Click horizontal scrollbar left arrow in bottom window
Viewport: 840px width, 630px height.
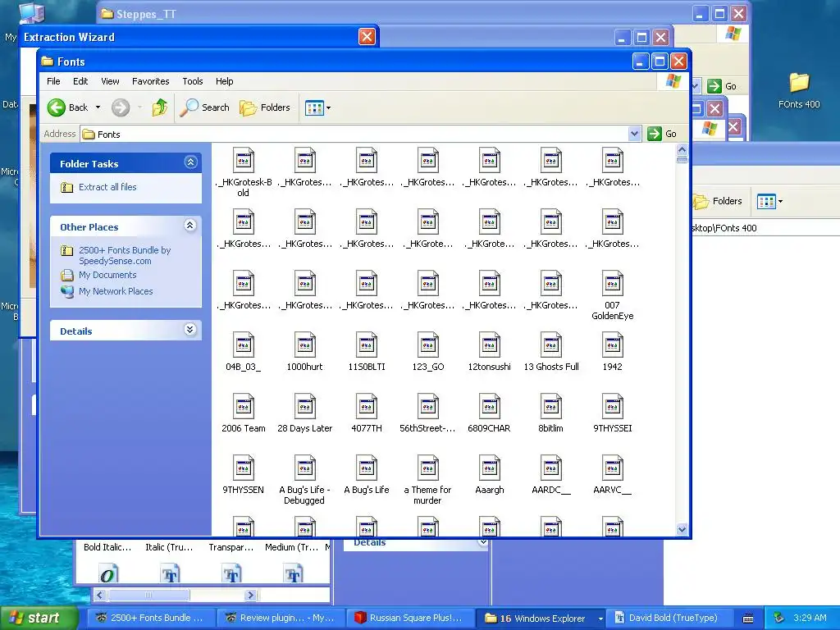coord(99,596)
